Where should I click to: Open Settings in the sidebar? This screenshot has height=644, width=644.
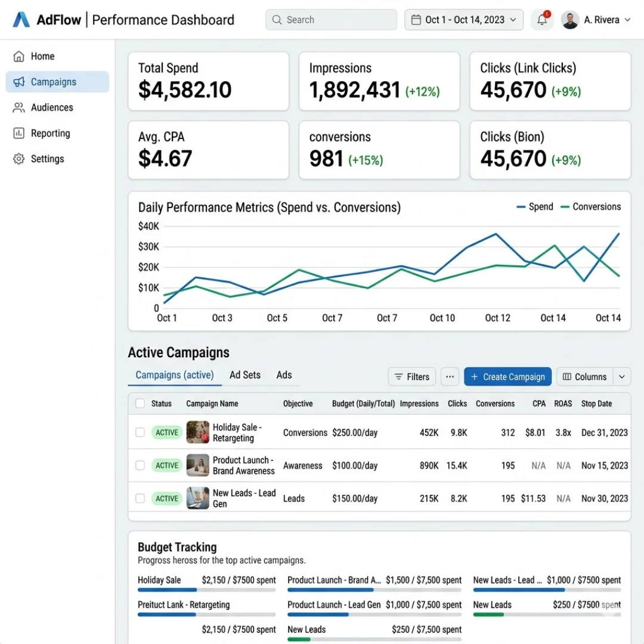[57, 159]
